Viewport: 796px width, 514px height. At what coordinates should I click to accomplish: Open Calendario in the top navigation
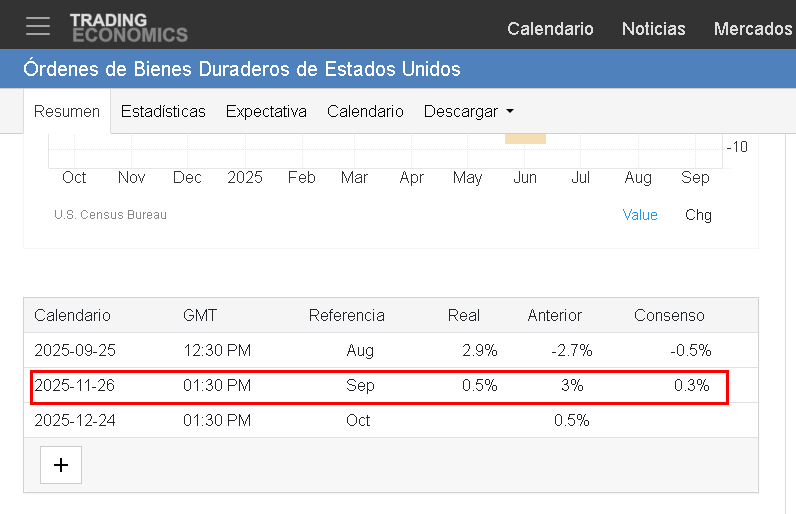[x=550, y=29]
